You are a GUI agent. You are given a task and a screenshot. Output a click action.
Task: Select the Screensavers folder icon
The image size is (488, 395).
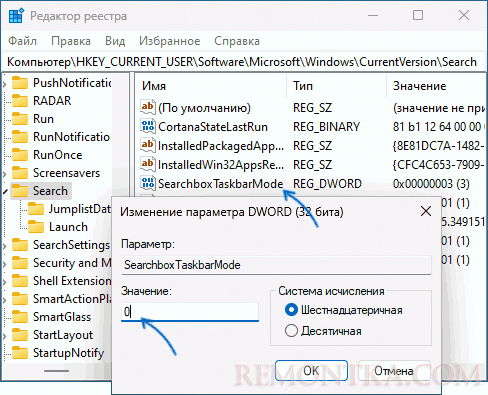20,173
